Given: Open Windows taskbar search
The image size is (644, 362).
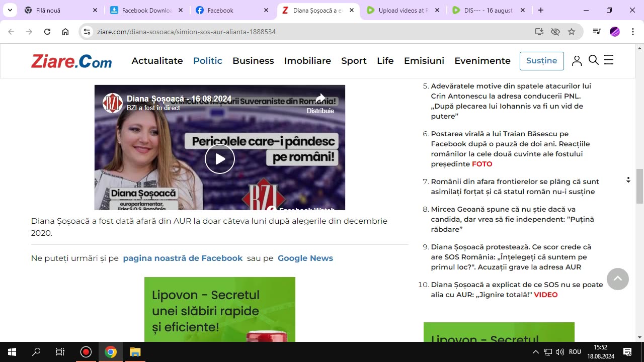Looking at the screenshot, I should (36, 352).
